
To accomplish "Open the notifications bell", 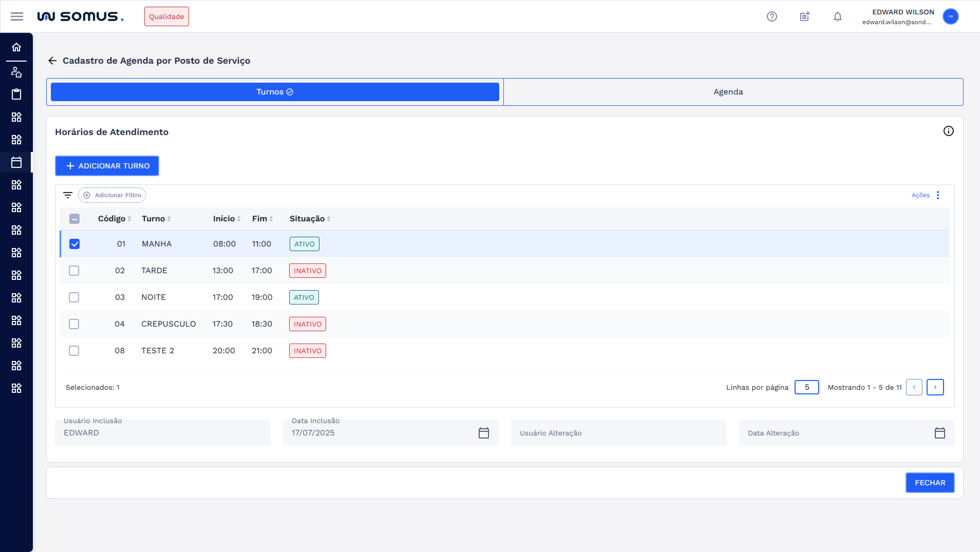I will click(837, 16).
